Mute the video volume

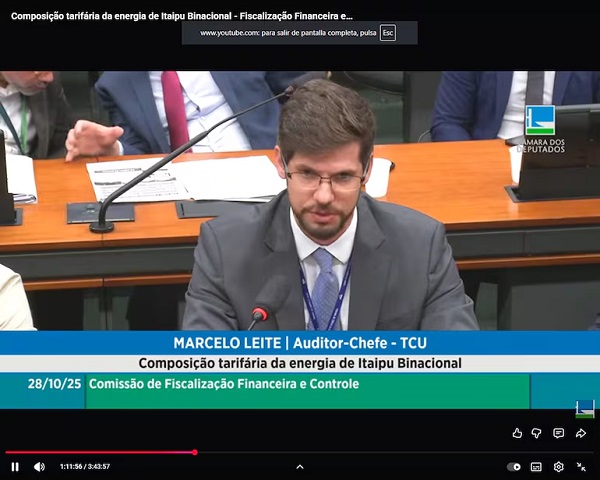39,466
